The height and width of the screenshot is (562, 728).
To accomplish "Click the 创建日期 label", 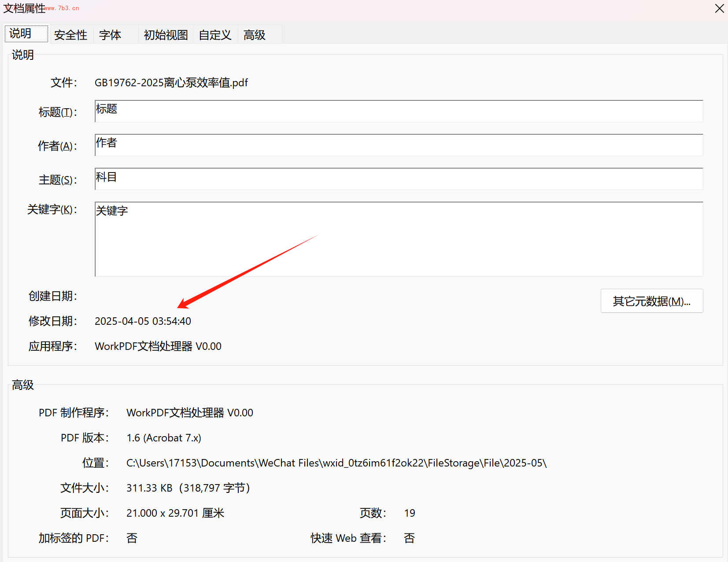I will point(53,296).
